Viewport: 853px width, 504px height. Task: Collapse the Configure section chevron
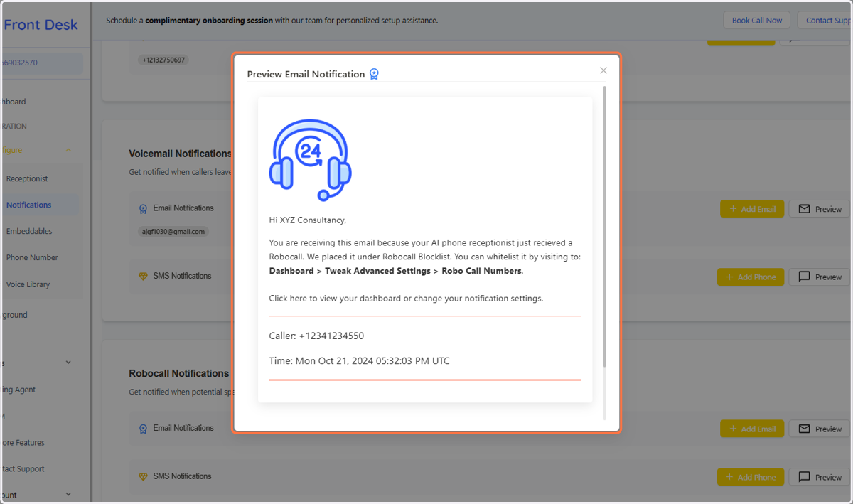click(x=68, y=150)
